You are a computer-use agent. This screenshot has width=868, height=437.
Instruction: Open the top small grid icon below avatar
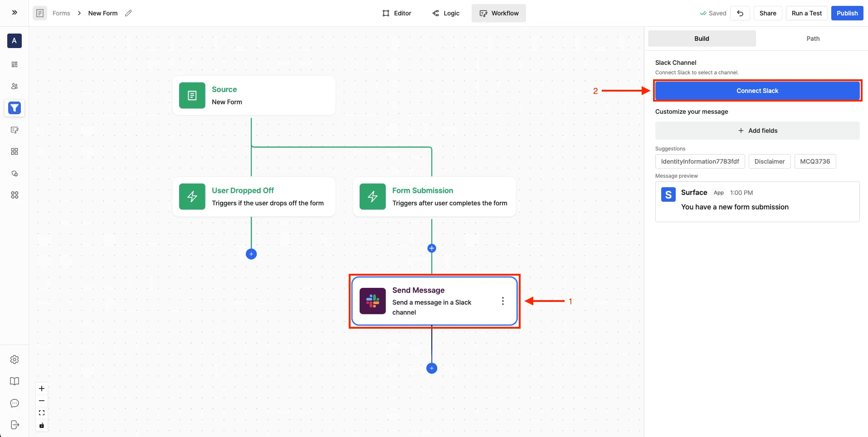pyautogui.click(x=15, y=64)
